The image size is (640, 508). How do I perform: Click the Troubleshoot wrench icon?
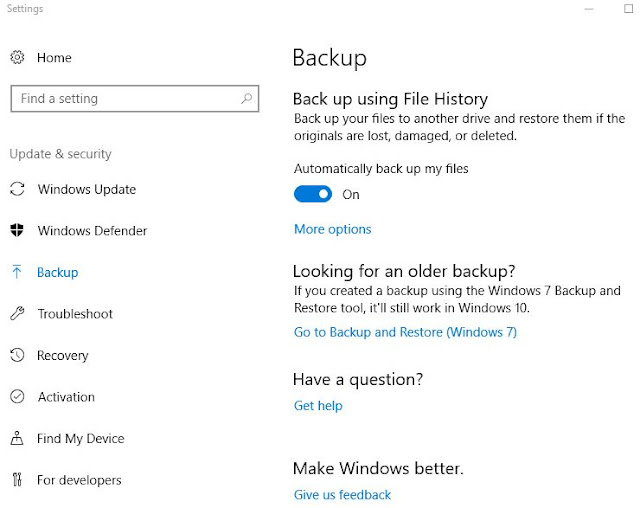(17, 313)
